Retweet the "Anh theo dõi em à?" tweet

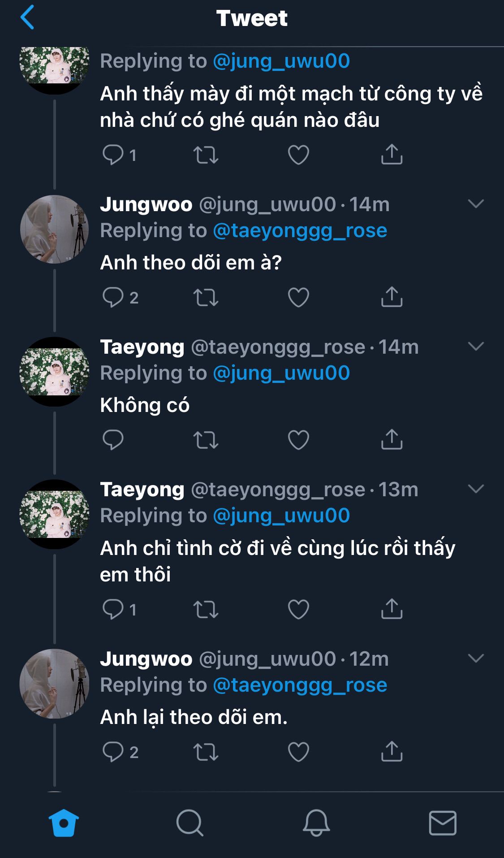pos(206,297)
